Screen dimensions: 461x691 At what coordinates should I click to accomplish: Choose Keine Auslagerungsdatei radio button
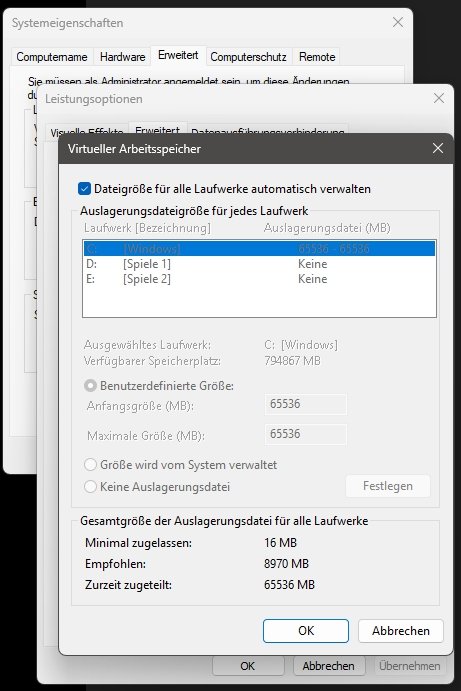(x=90, y=487)
